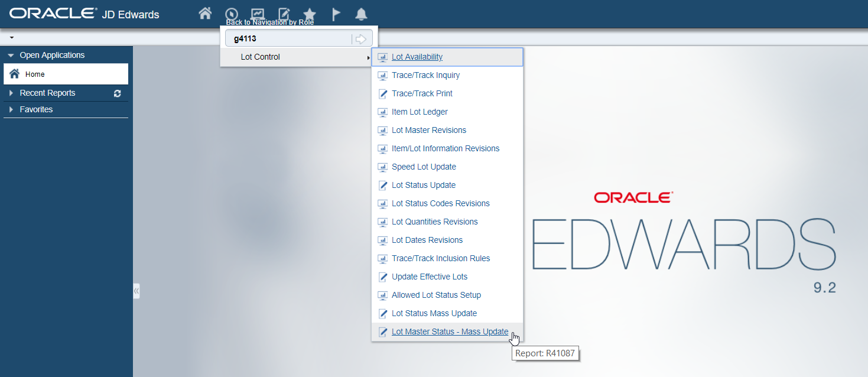Image resolution: width=868 pixels, height=377 pixels.
Task: Select Home in Open Applications list
Action: click(x=66, y=74)
